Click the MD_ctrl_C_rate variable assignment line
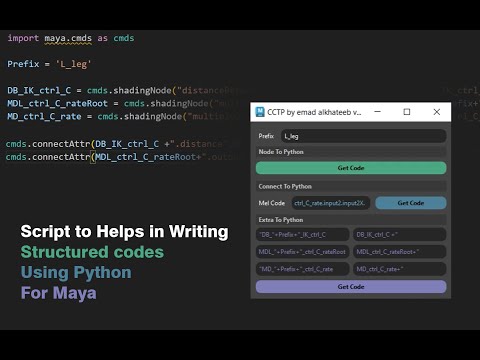Viewport: 480px width, 360px height. 123,117
